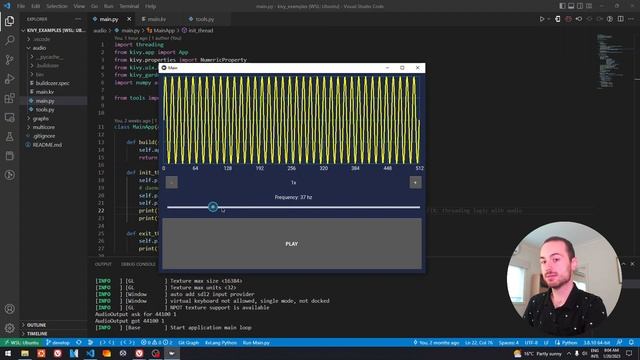This screenshot has width=640, height=360.
Task: Click the UTF-8 encoding in status bar
Action: click(x=531, y=342)
